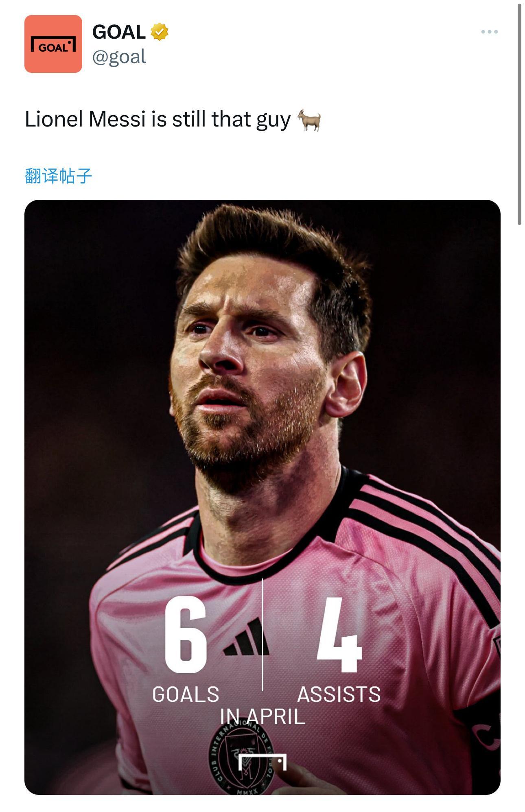Click the vertical divider between the stats
Viewport: 525px width, 812px height.
262,634
